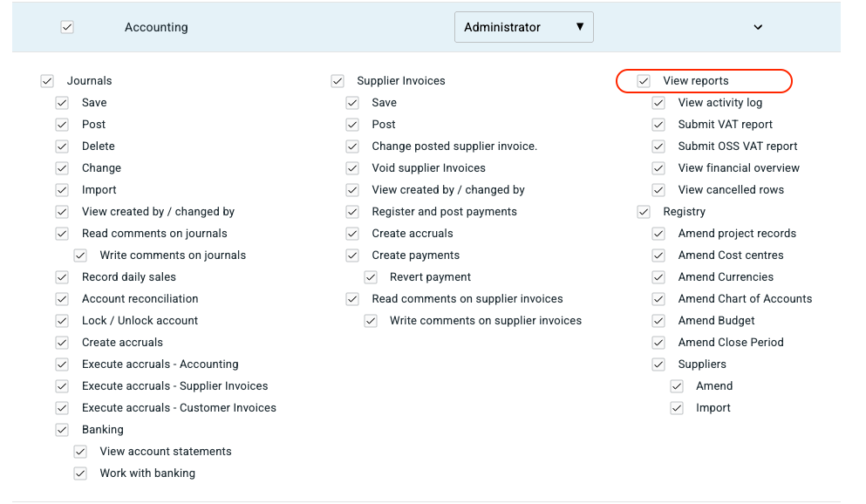This screenshot has height=504, width=866.
Task: Uncheck the View reports checkbox
Action: pos(644,81)
